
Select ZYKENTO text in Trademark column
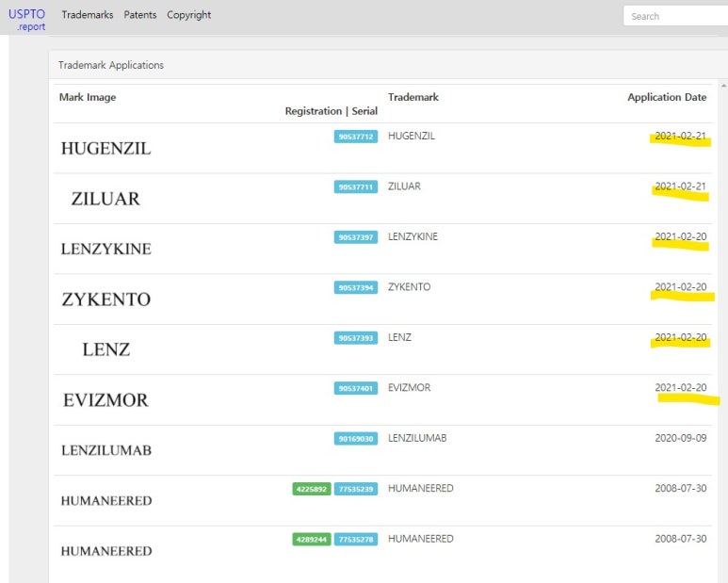[x=409, y=287]
